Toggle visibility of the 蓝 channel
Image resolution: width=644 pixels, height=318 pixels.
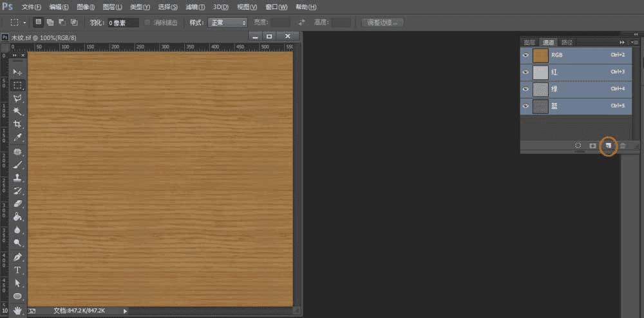[x=526, y=106]
